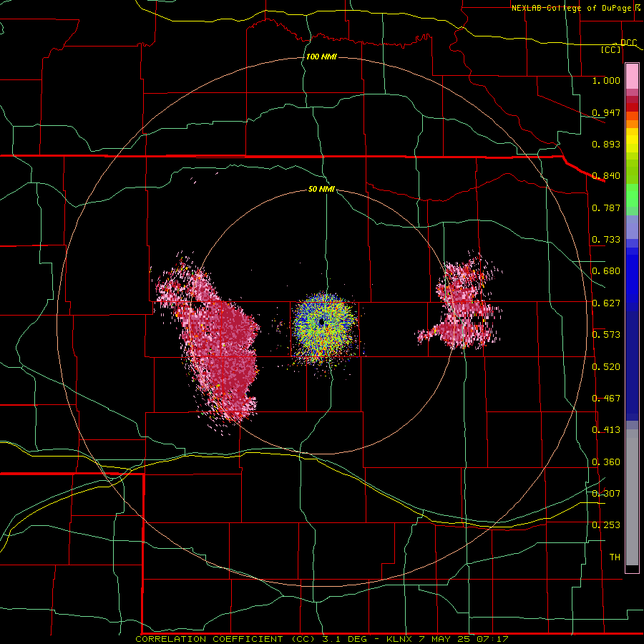The image size is (644, 644).
Task: Select the 0.893 scale value
Action: point(606,144)
